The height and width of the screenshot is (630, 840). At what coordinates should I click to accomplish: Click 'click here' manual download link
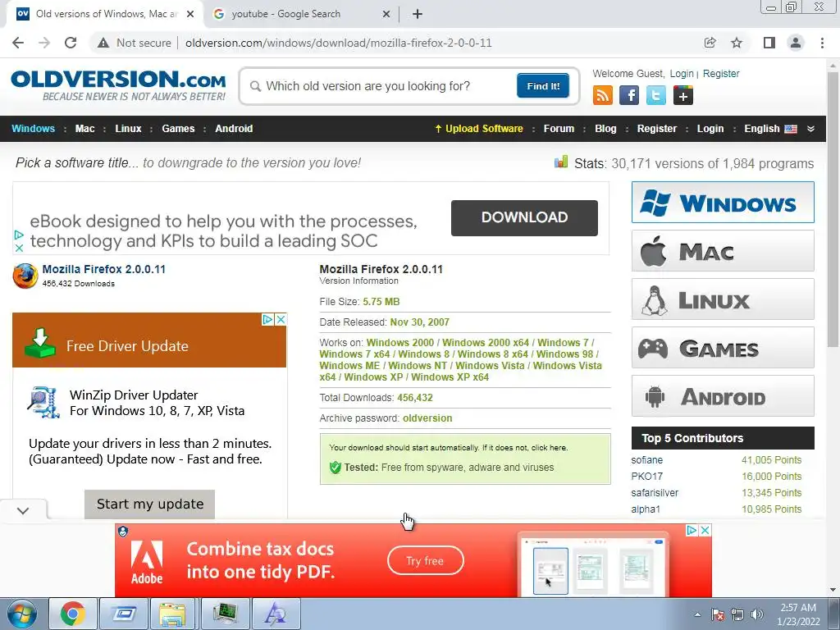[549, 447]
